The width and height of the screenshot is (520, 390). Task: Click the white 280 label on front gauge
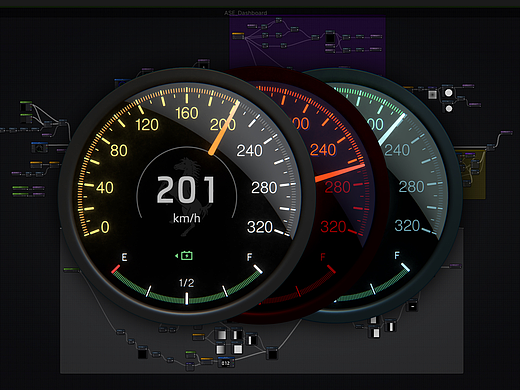[x=264, y=188]
